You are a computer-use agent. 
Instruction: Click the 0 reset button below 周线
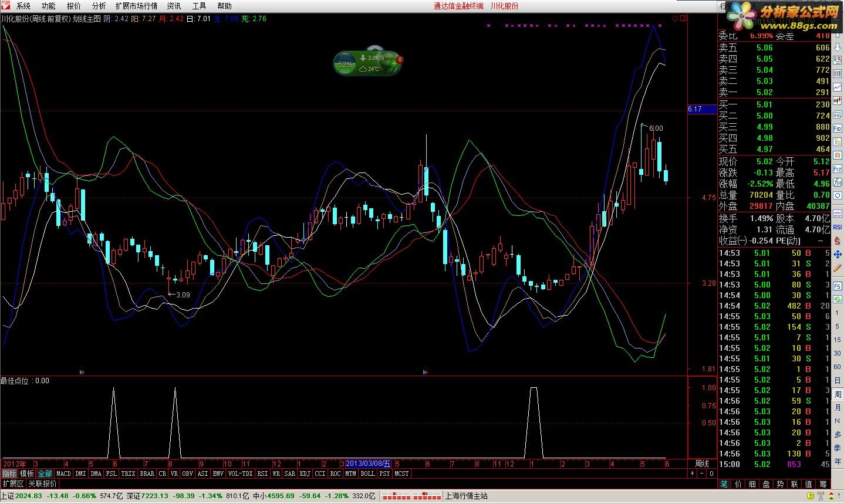coord(711,473)
